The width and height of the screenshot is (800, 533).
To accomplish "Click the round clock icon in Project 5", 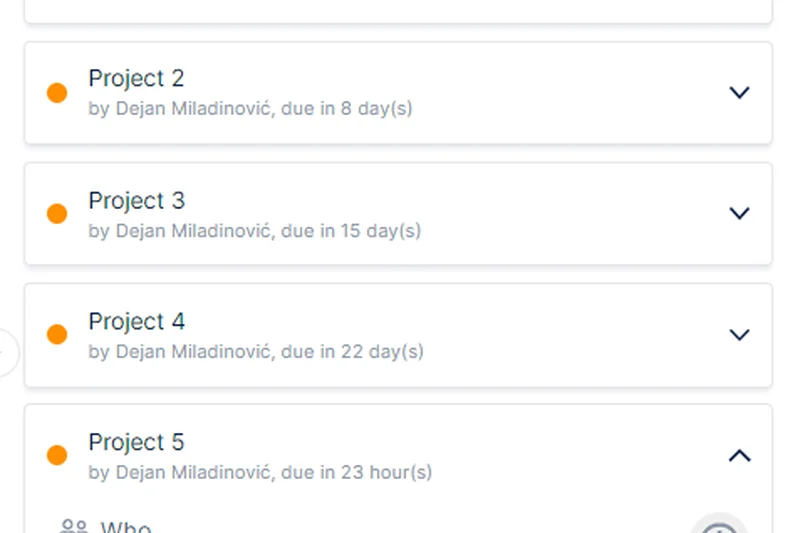I will tap(719, 526).
